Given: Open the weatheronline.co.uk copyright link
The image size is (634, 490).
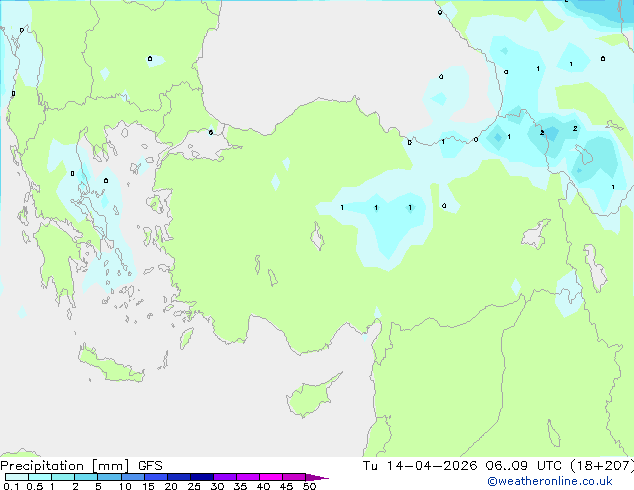Looking at the screenshot, I should (x=549, y=481).
